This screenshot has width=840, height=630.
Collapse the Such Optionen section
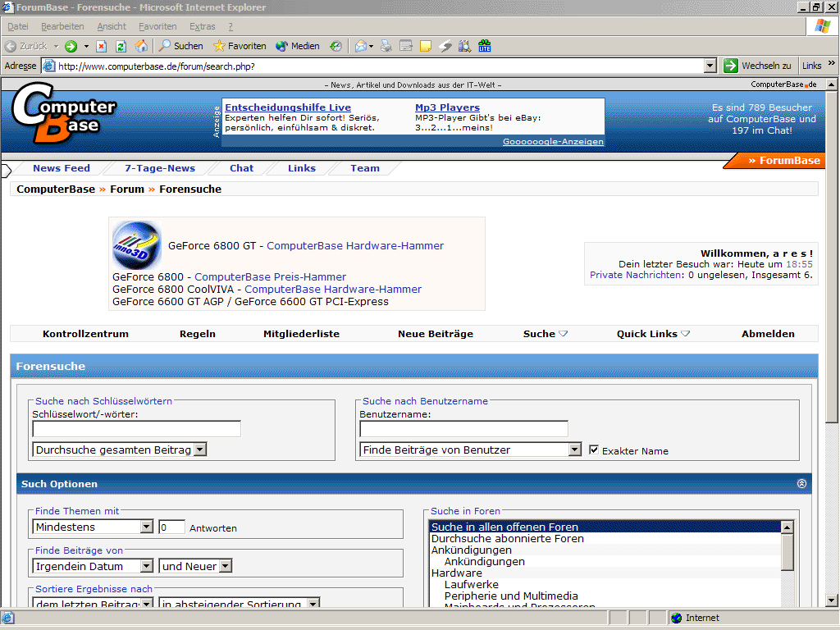tap(801, 483)
